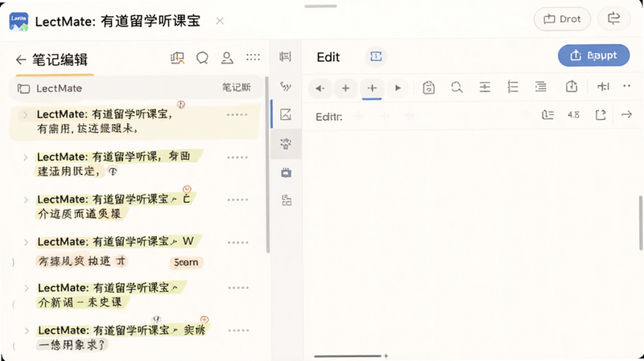Select the LectMate folder row

tap(135, 88)
